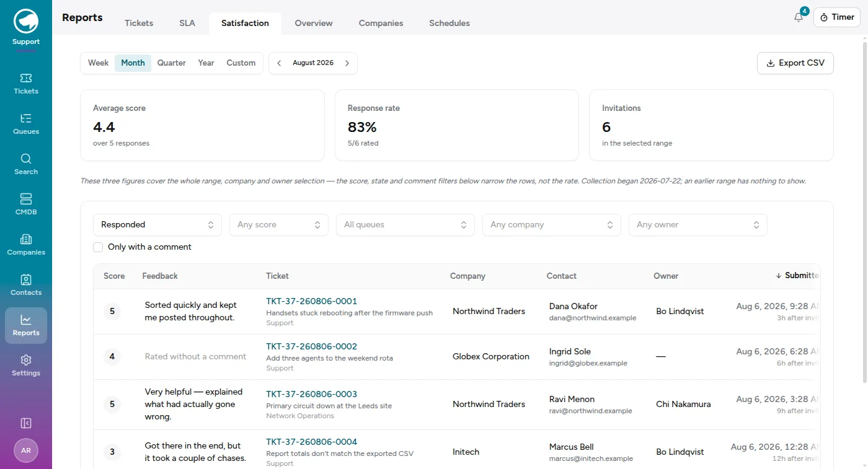The image size is (868, 469).
Task: Switch to the Companies report tab
Action: tap(381, 24)
